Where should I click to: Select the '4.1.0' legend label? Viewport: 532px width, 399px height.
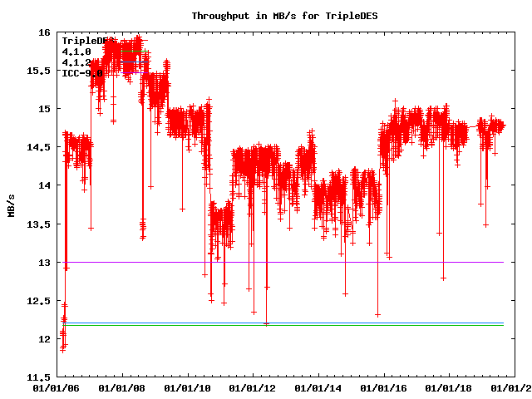coord(76,52)
